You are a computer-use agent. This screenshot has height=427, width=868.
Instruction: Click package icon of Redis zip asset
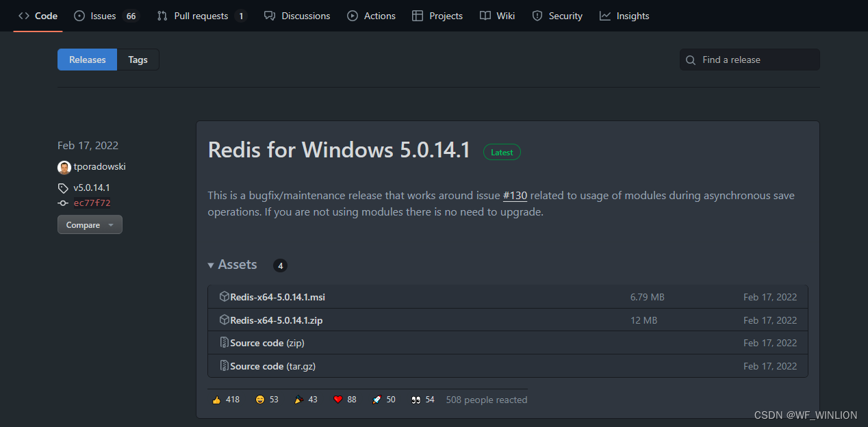pyautogui.click(x=224, y=320)
